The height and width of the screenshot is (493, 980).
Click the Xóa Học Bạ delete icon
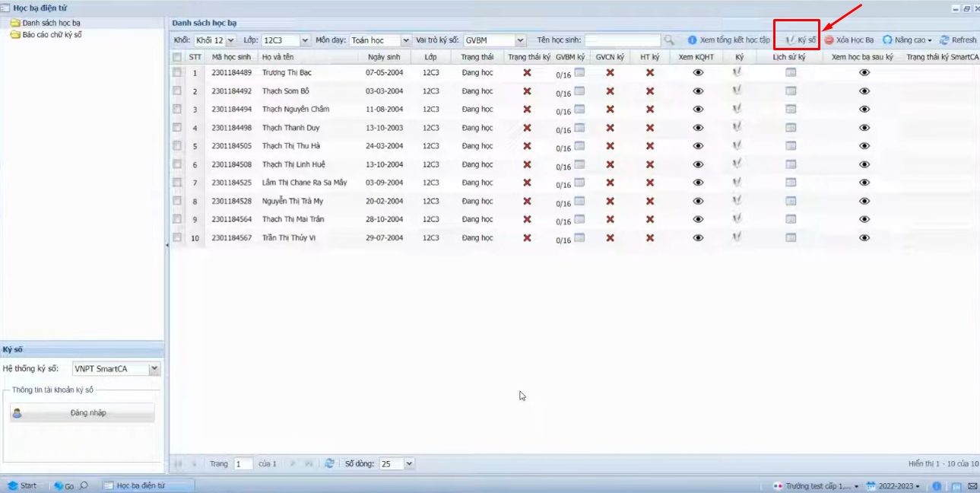pos(829,40)
